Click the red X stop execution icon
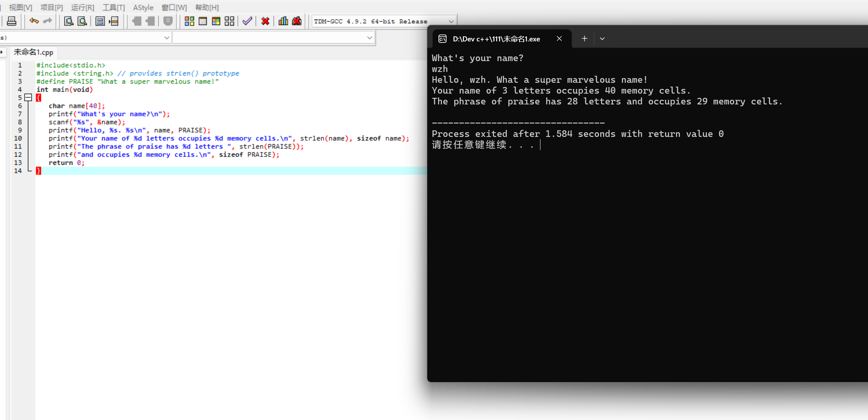The height and width of the screenshot is (420, 868). click(x=265, y=21)
